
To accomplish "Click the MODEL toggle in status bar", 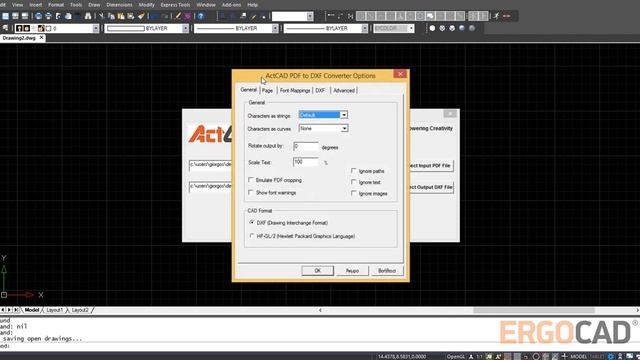I will (x=578, y=356).
